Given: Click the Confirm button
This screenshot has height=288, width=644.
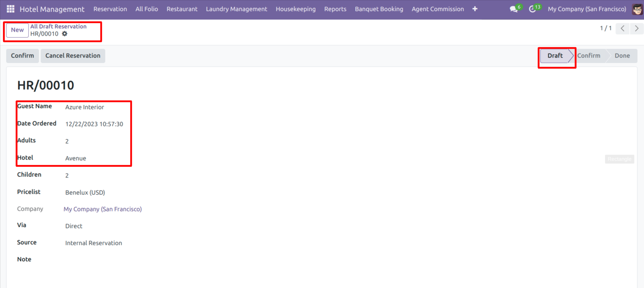Looking at the screenshot, I should tap(22, 56).
